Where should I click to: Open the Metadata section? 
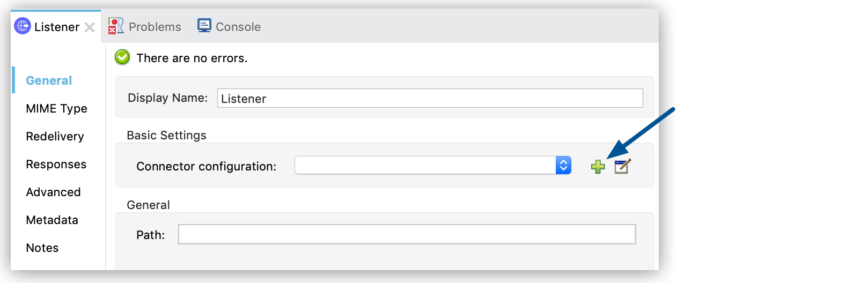[x=52, y=220]
